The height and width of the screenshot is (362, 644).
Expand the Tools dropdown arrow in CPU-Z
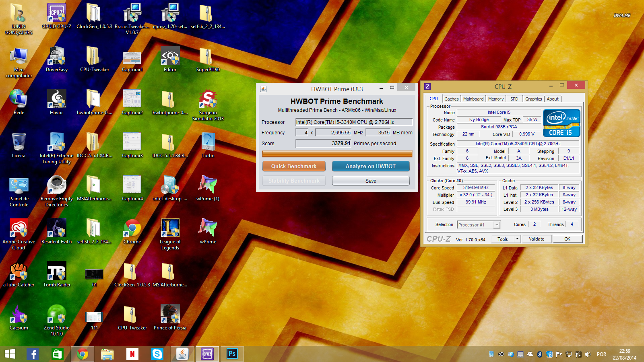click(517, 239)
